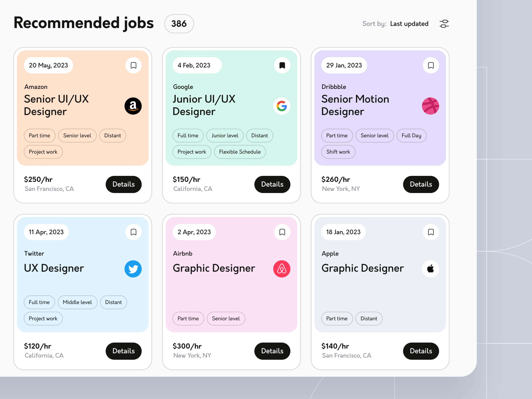
Task: Click the Dribbble logo icon
Action: [431, 106]
